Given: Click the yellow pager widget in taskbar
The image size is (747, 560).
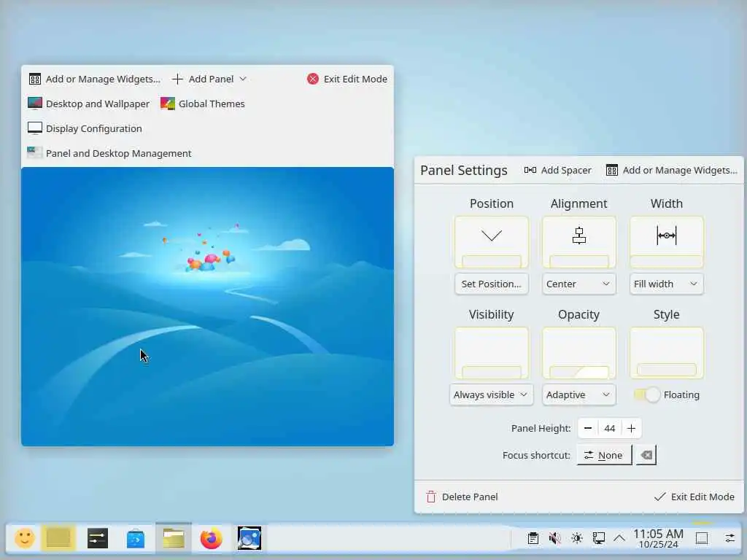Looking at the screenshot, I should [x=58, y=539].
